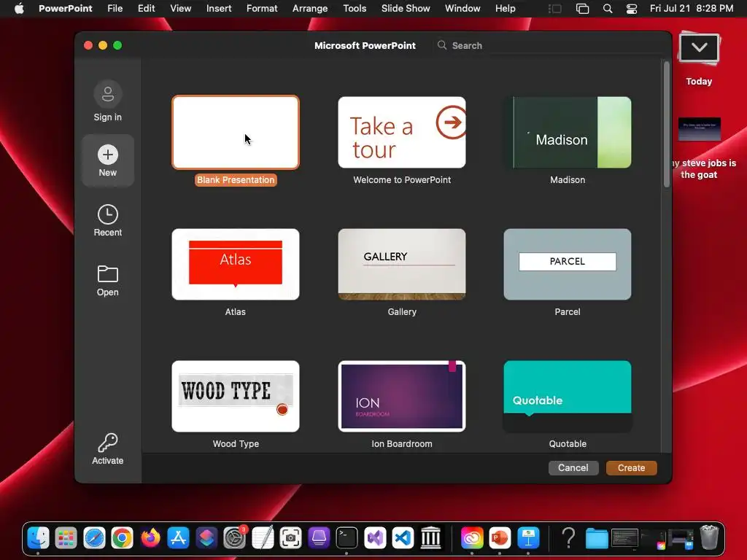
Task: Open the PowerPoint application menu
Action: (x=65, y=9)
